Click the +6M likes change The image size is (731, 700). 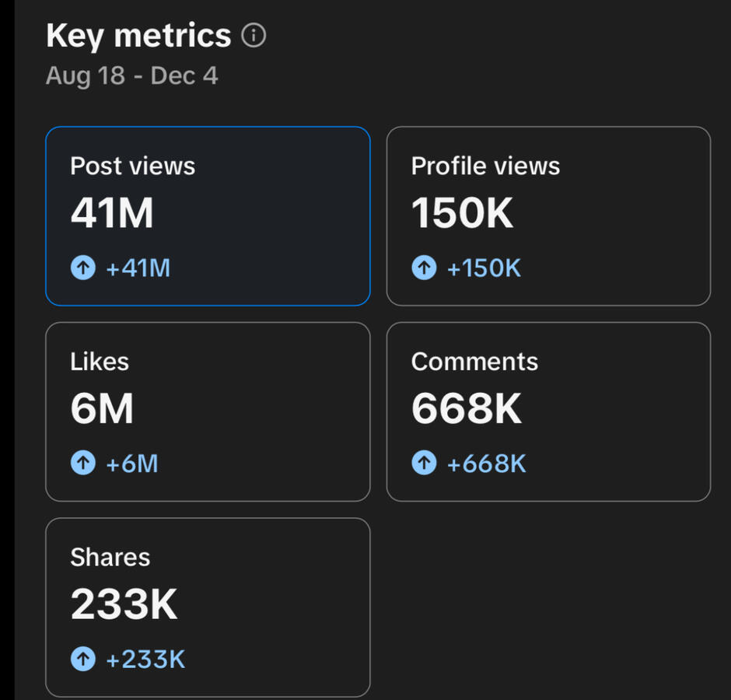(132, 464)
